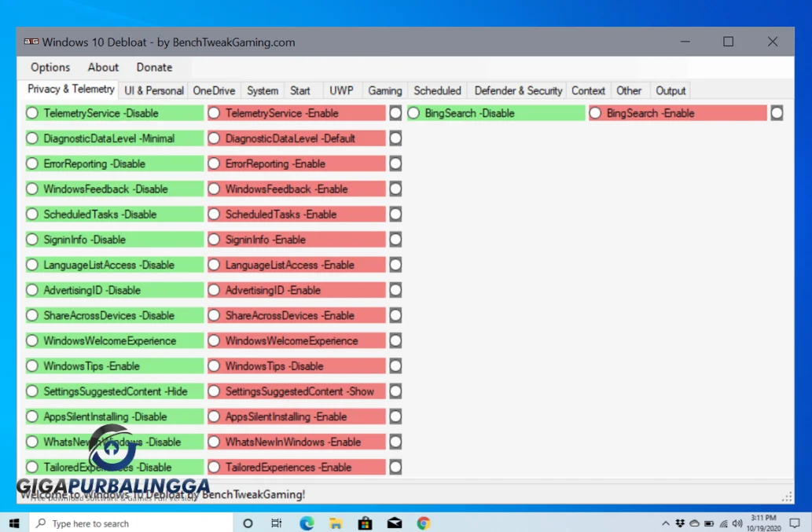This screenshot has width=812, height=532.
Task: Open File Explorer from taskbar
Action: (x=336, y=523)
